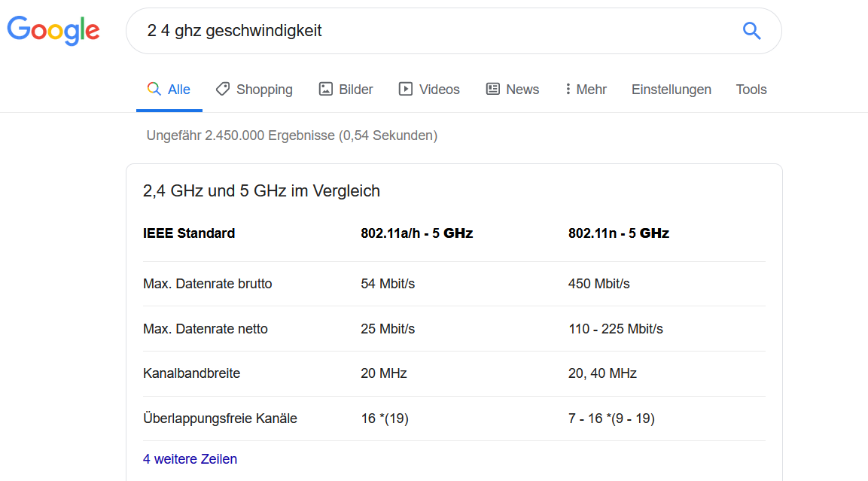Click the News newspaper icon
868x481 pixels.
tap(493, 89)
